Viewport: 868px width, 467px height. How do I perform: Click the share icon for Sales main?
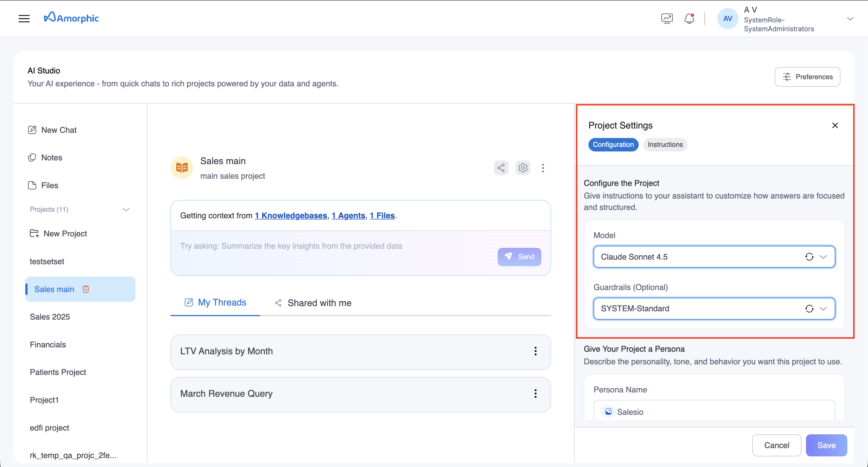tap(501, 168)
